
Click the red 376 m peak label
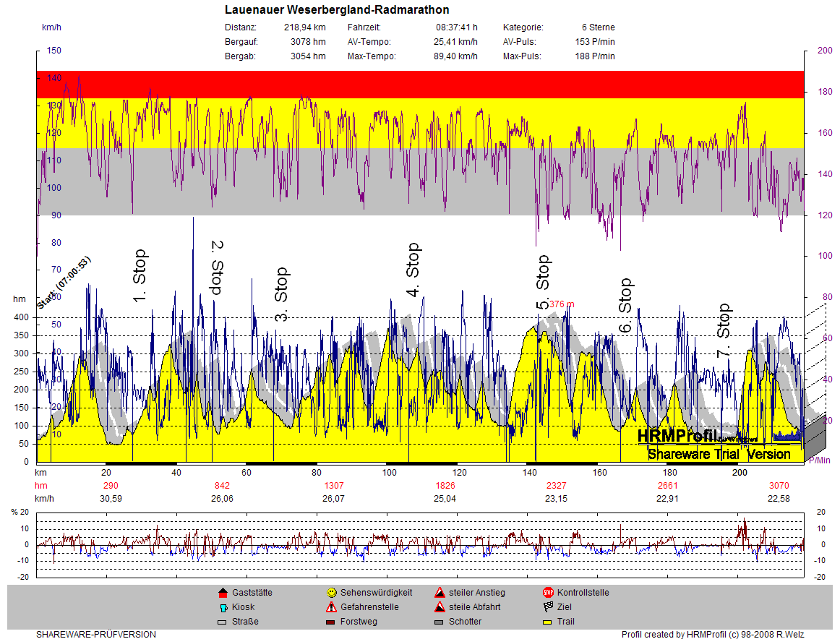[x=562, y=304]
